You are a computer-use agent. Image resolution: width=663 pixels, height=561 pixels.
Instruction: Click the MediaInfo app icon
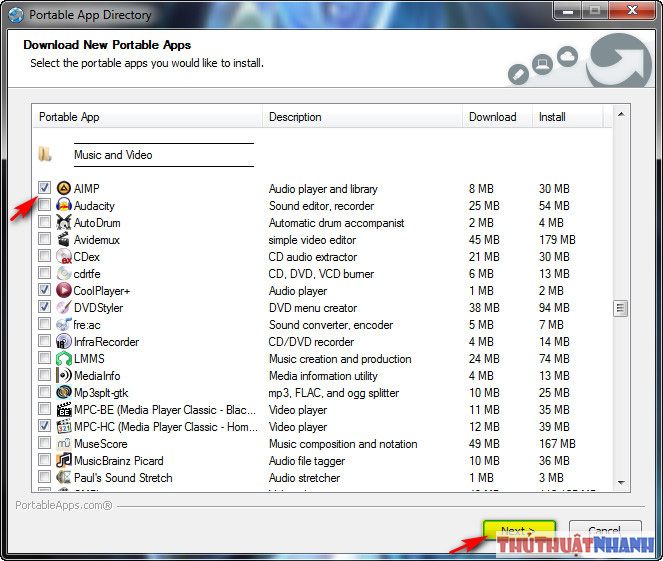point(63,375)
